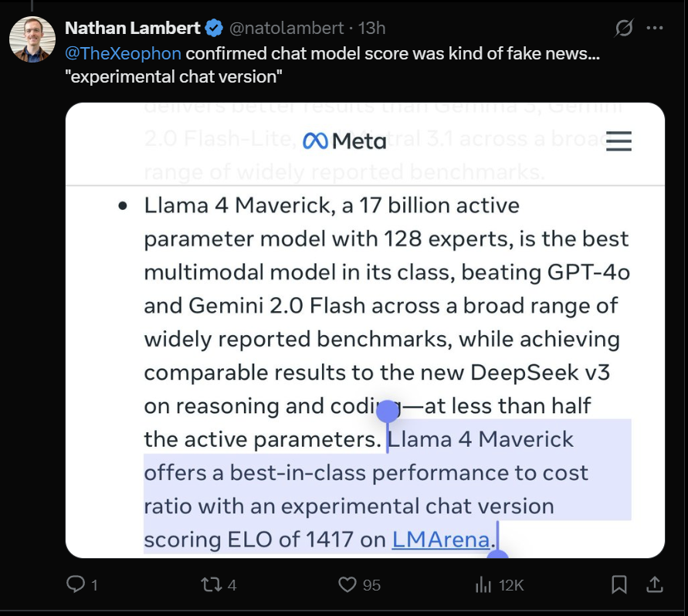Bookmark this post
688x616 pixels.
pos(619,584)
